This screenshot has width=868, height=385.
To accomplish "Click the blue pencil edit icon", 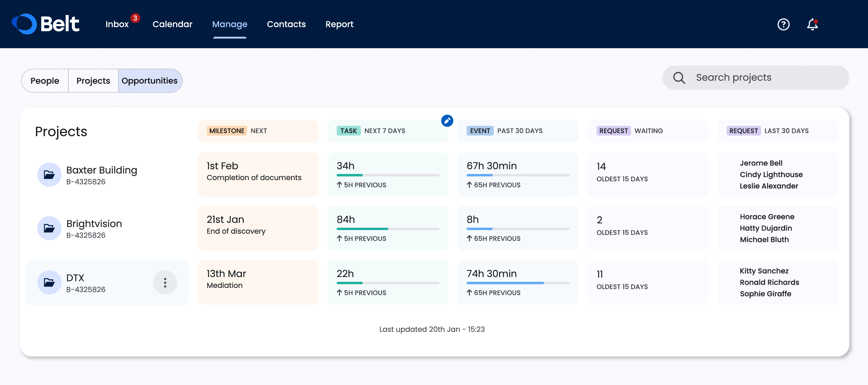I will tap(447, 121).
